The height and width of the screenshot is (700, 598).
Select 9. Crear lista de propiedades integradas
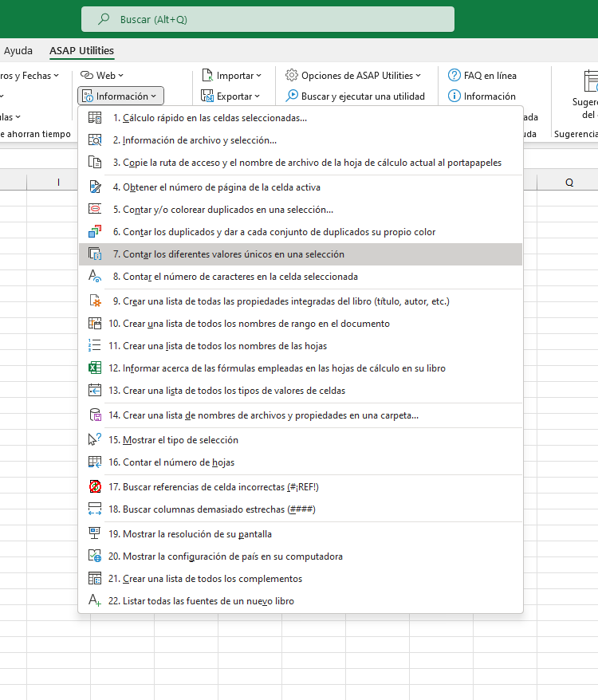click(300, 301)
